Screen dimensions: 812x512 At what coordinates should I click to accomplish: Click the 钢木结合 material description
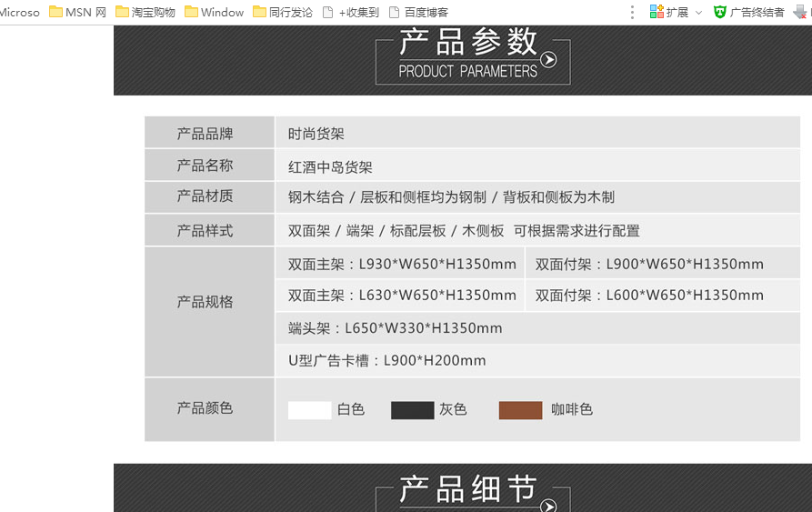click(x=451, y=197)
